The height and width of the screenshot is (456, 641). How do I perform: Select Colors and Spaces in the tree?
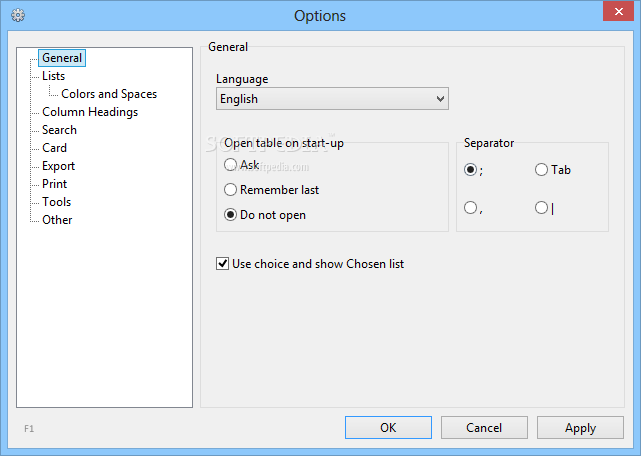(109, 94)
